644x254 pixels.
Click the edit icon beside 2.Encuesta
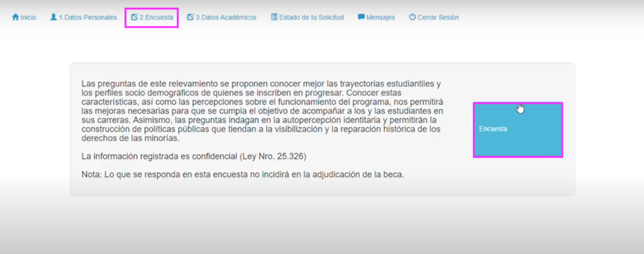click(135, 17)
